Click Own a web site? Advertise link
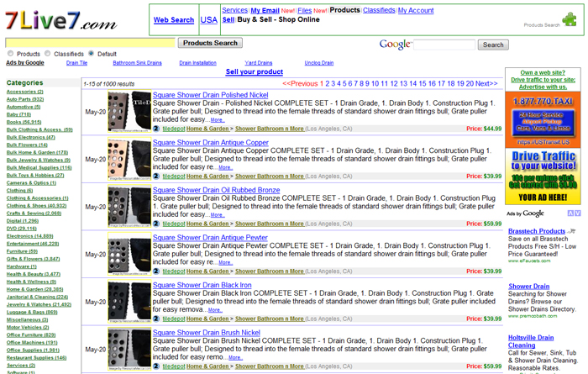Screen dimensions: 588x374 [543, 80]
